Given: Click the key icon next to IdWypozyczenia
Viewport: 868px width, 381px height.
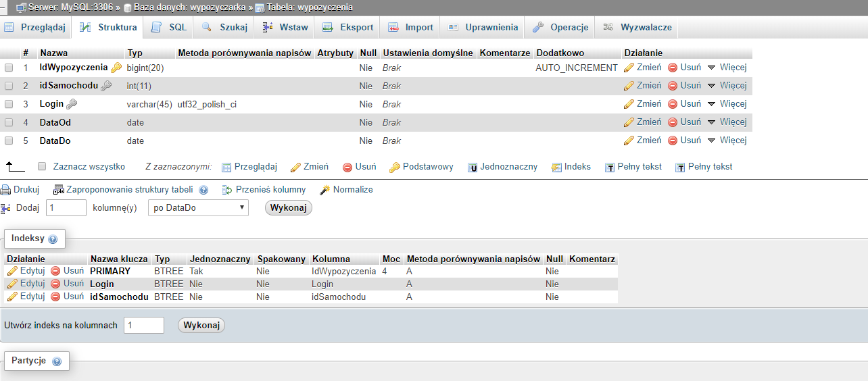Looking at the screenshot, I should click(x=116, y=68).
